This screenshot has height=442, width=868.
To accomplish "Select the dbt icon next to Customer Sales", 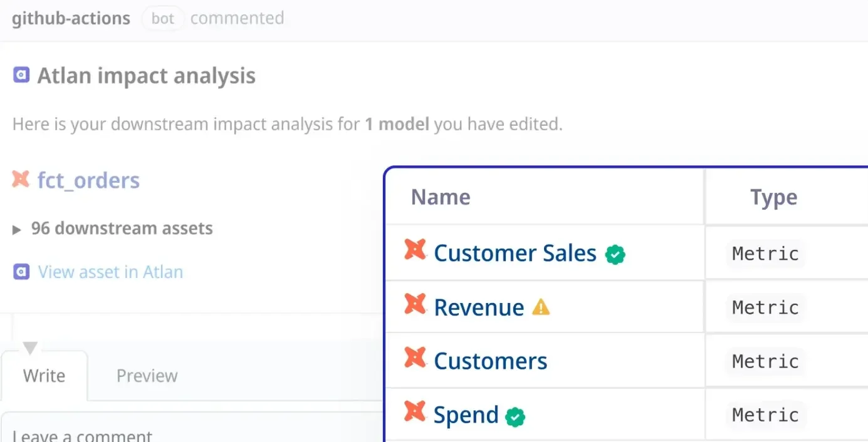I will (x=415, y=252).
